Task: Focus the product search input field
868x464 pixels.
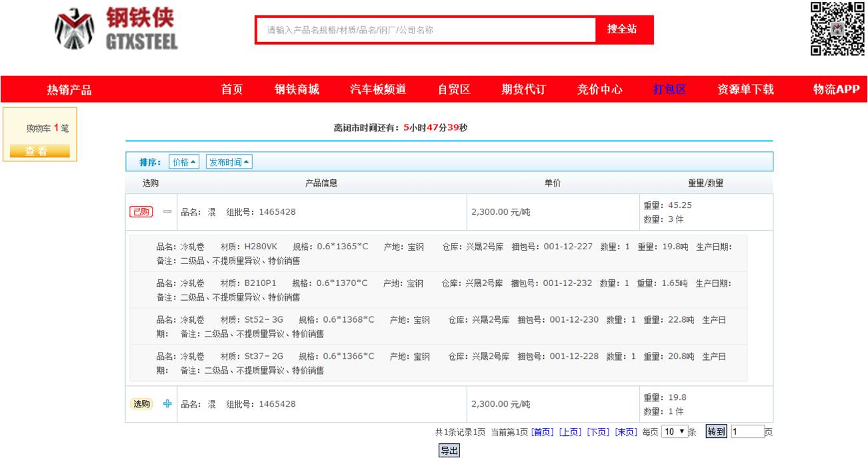Action: point(427,30)
